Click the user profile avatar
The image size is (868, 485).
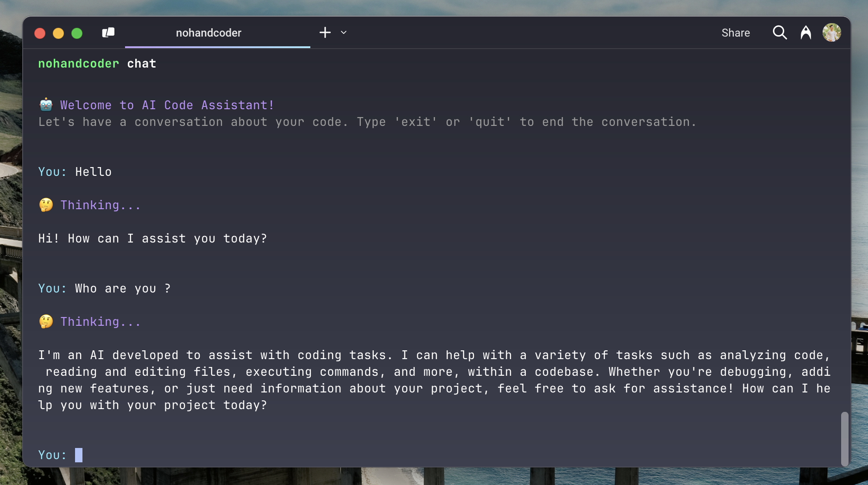831,32
